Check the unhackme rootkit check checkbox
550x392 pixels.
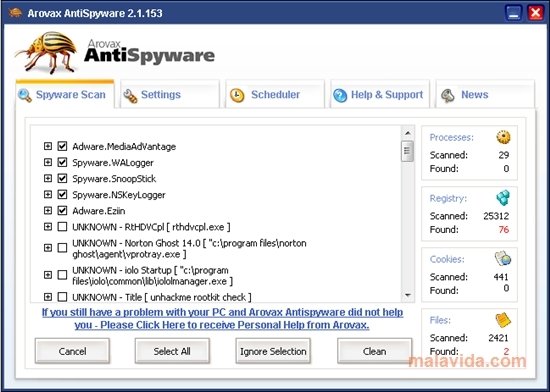62,297
